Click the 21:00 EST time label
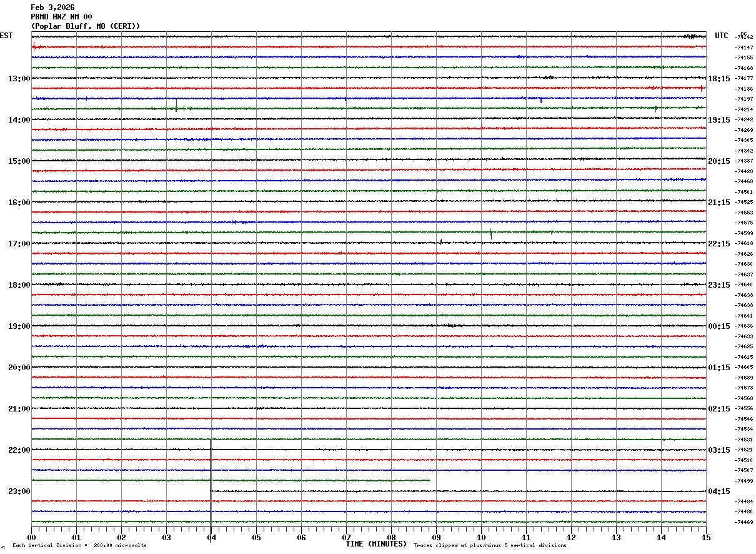Image resolution: width=756 pixels, height=554 pixels. pos(19,409)
